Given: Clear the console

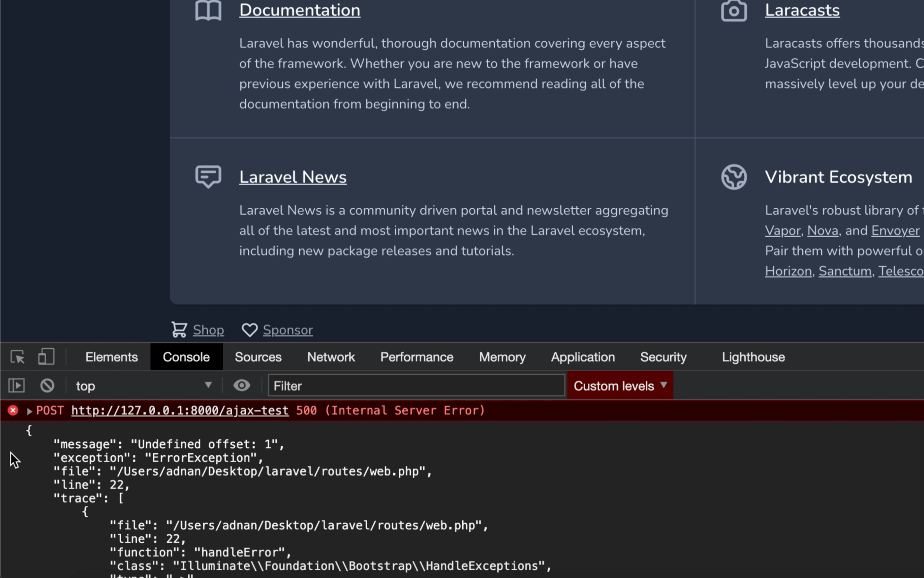Looking at the screenshot, I should (x=47, y=385).
